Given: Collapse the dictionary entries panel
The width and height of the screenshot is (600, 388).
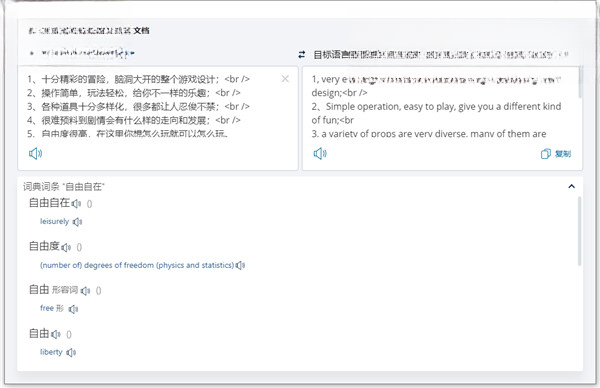Looking at the screenshot, I should pyautogui.click(x=571, y=186).
